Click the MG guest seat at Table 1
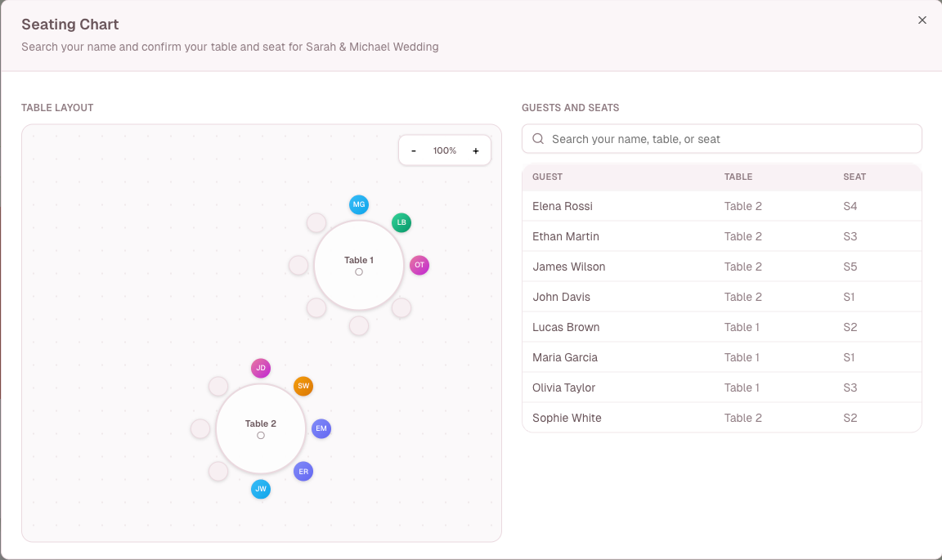Viewport: 942px width, 560px height. tap(359, 204)
